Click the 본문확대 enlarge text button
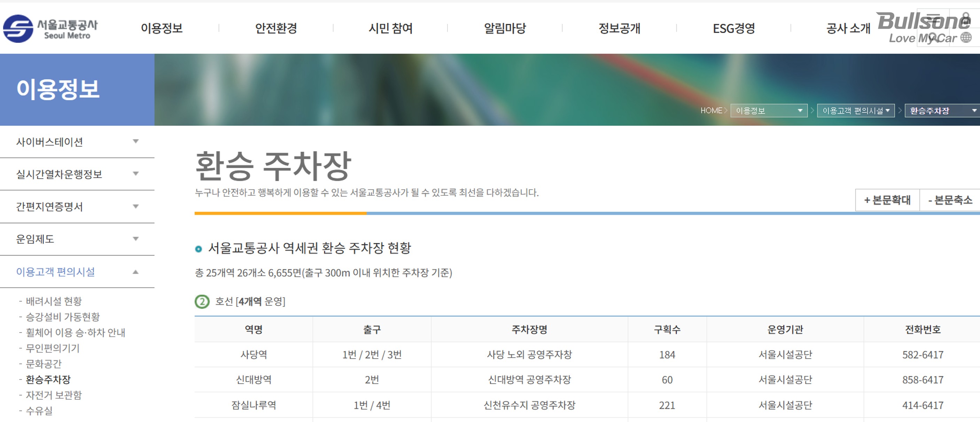Screen dimensions: 980x422 [x=887, y=200]
